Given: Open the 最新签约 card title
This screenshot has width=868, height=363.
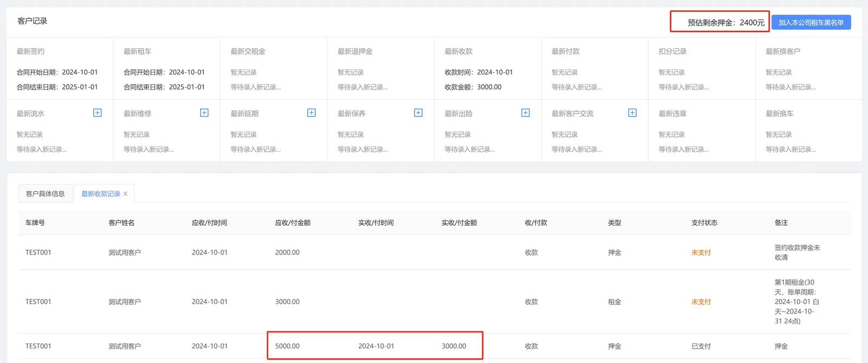Looking at the screenshot, I should pyautogui.click(x=30, y=51).
